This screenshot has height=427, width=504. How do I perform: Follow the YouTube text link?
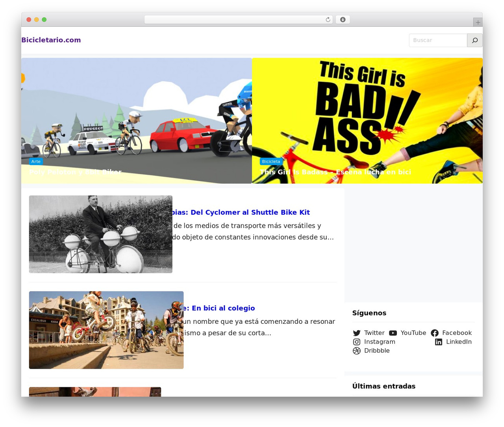coord(413,333)
